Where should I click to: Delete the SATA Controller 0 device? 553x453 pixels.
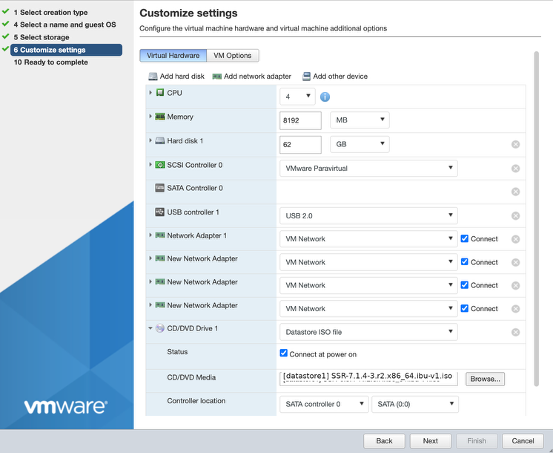515,192
